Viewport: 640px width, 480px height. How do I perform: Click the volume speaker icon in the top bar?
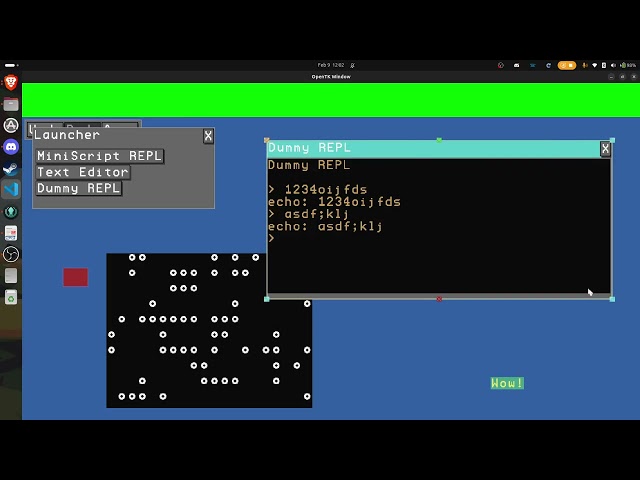(613, 65)
